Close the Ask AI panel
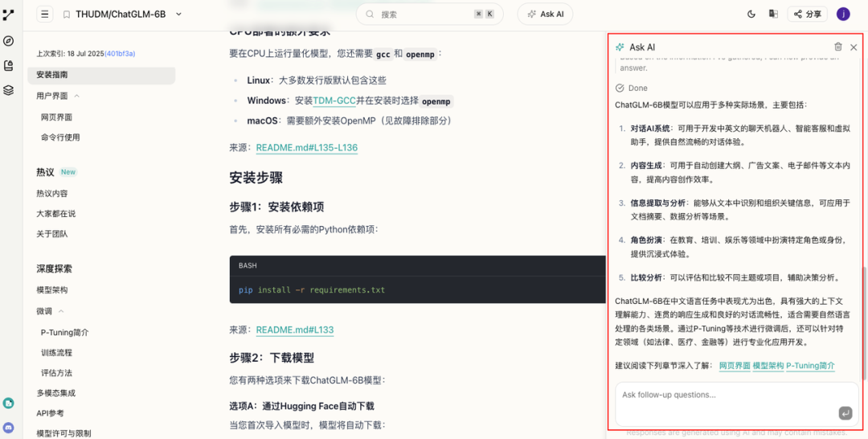The image size is (868, 439). point(854,47)
